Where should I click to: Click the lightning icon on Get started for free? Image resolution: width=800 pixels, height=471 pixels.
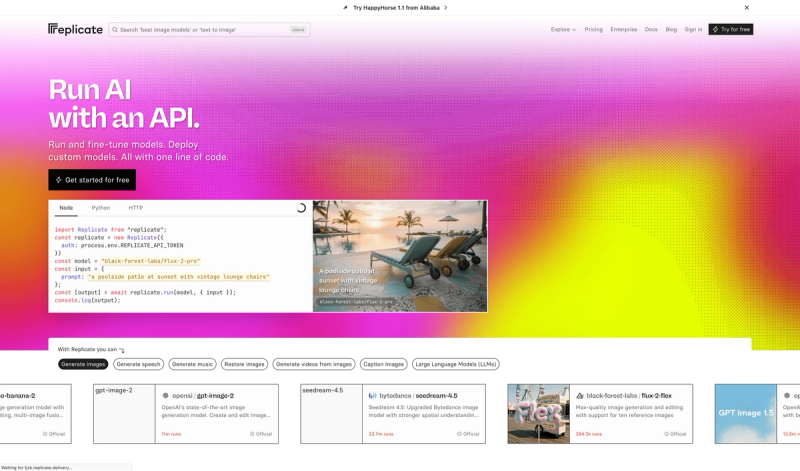point(59,180)
